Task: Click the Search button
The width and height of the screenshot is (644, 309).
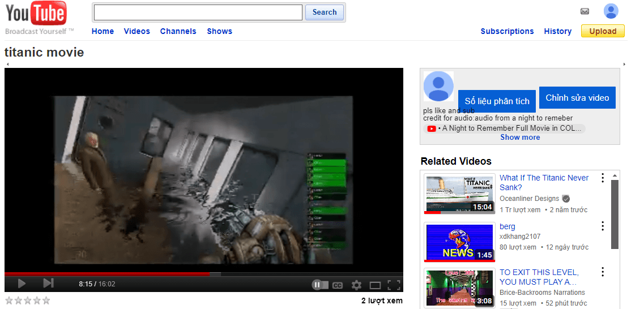Action: (x=325, y=12)
